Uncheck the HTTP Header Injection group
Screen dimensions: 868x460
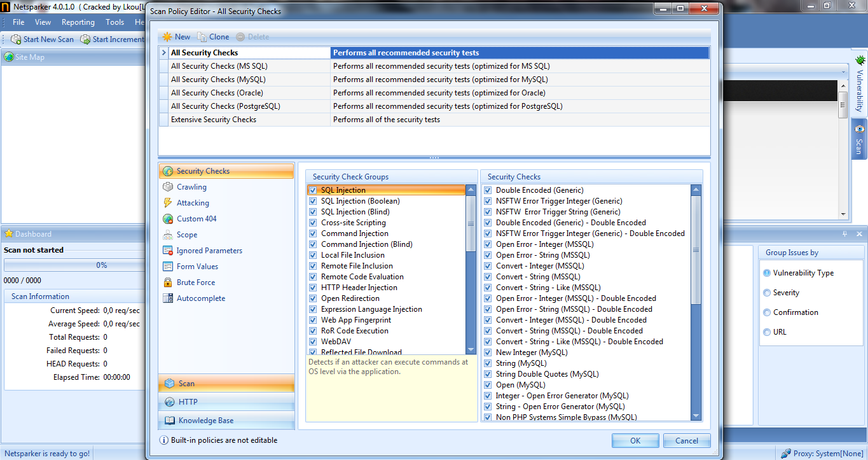[312, 288]
